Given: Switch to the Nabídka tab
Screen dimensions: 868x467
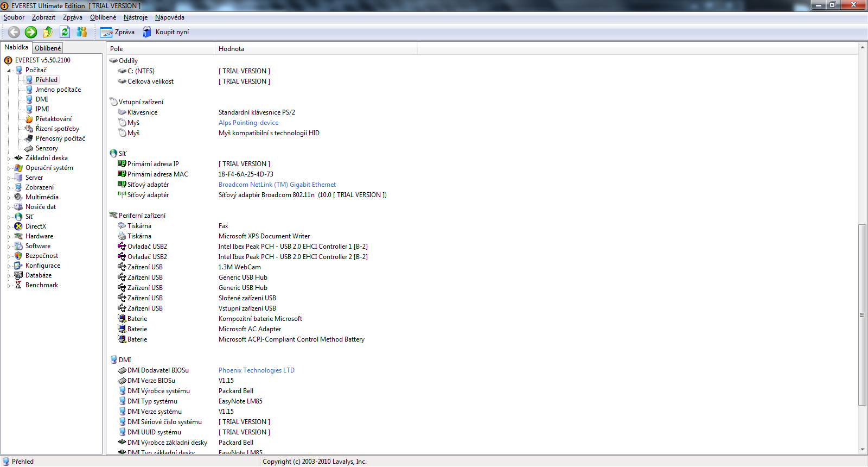Looking at the screenshot, I should coord(16,47).
